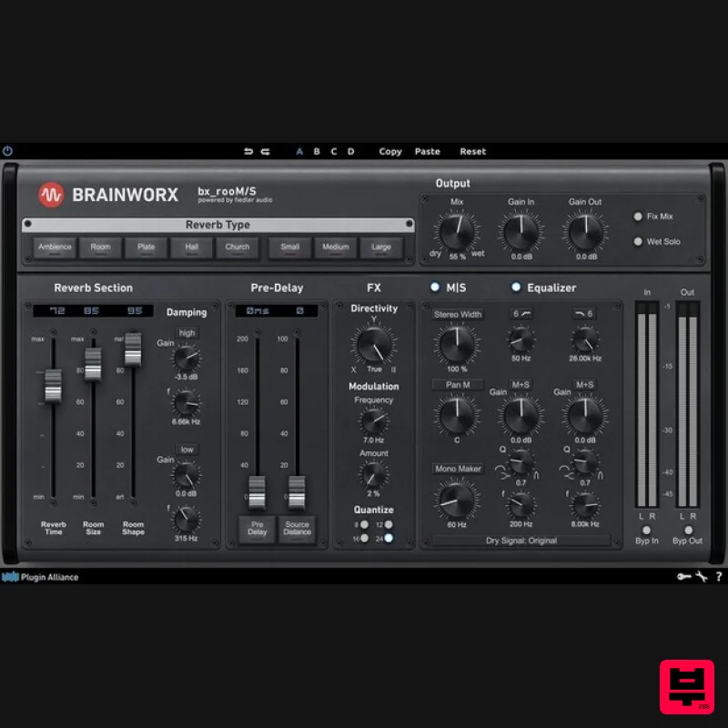This screenshot has height=728, width=728.
Task: Click the Reverb Type right arrow
Action: point(409,225)
